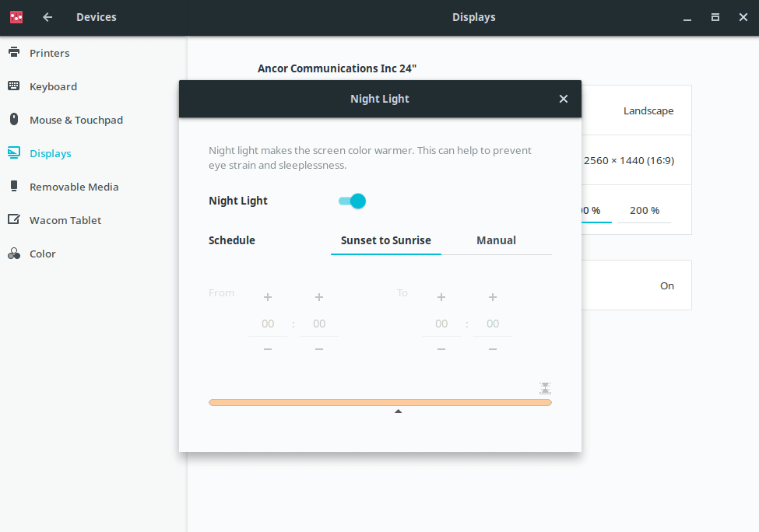This screenshot has height=532, width=759.
Task: Click the Color settings icon
Action: [14, 254]
